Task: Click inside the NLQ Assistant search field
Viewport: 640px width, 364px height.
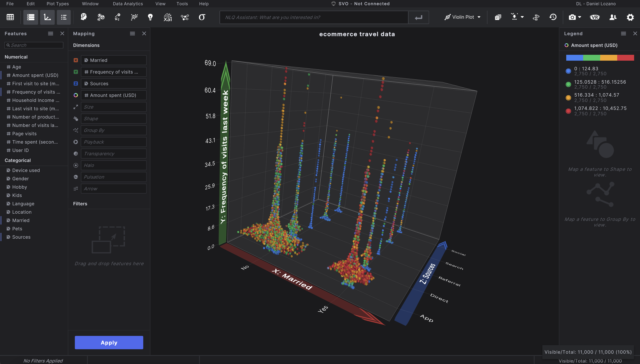Action: click(x=313, y=17)
